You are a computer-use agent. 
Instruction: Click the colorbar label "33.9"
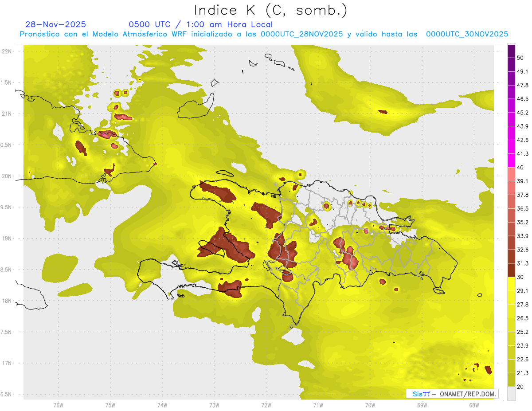coord(522,236)
